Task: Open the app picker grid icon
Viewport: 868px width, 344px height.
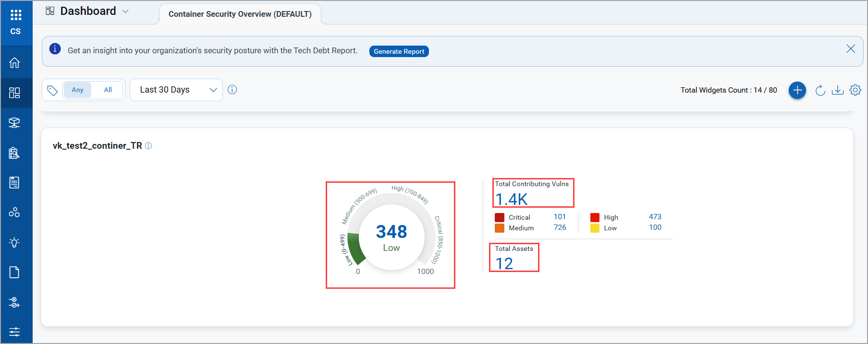Action: [x=16, y=15]
